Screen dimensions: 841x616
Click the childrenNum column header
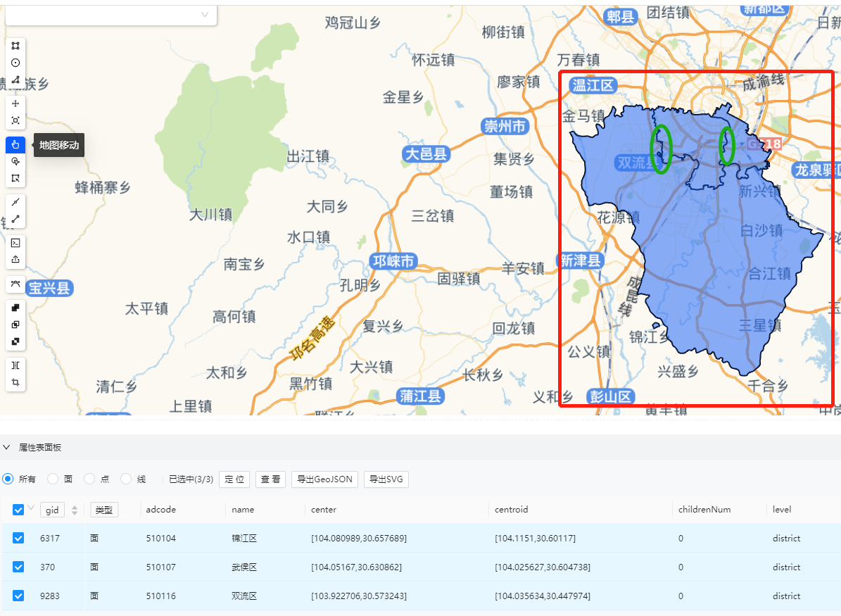[704, 509]
